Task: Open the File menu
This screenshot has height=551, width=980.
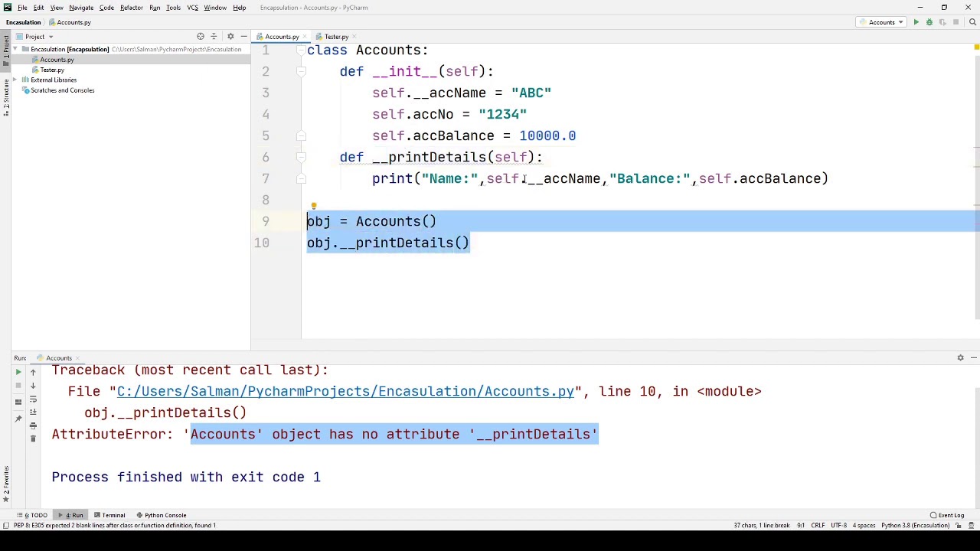Action: click(x=22, y=8)
